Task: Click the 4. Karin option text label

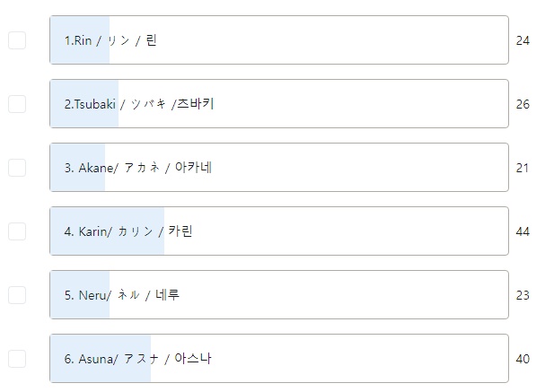Action: point(128,231)
